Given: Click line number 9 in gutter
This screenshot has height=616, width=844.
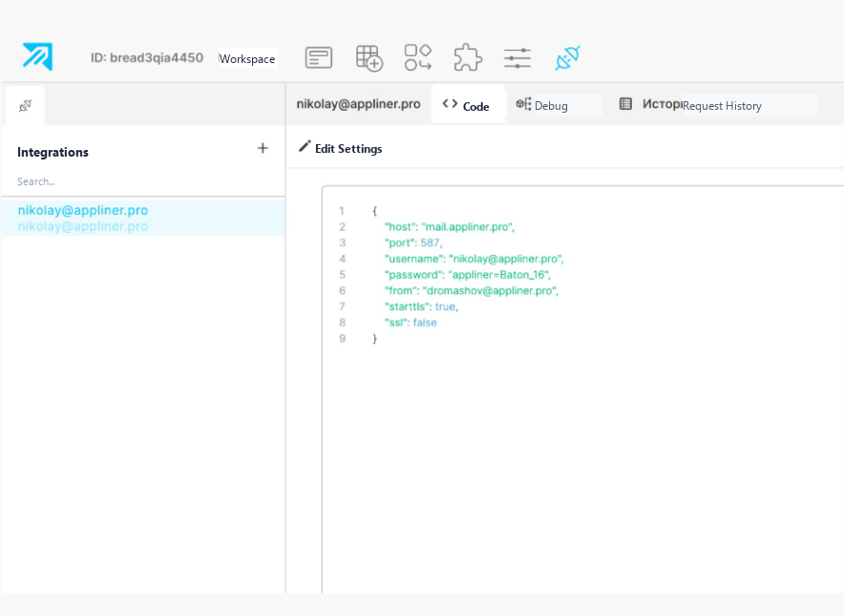Looking at the screenshot, I should (x=343, y=339).
